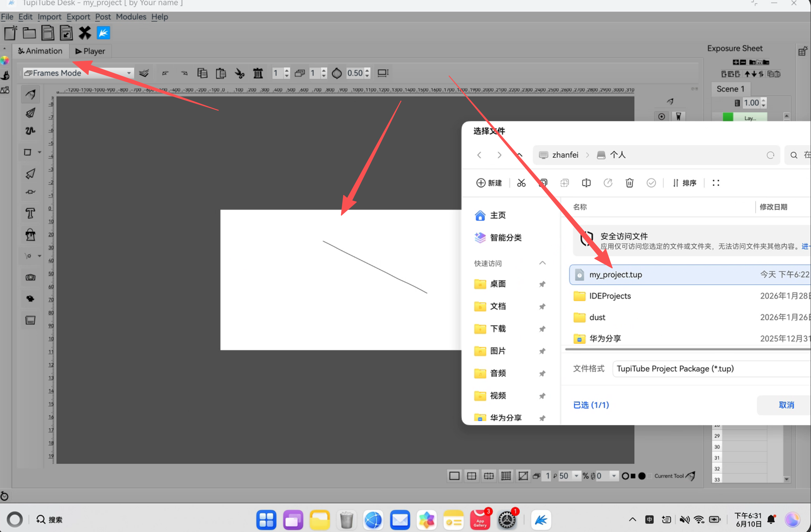Select the Pencil drawing tool
Screen dimensions: 811x532
click(31, 95)
